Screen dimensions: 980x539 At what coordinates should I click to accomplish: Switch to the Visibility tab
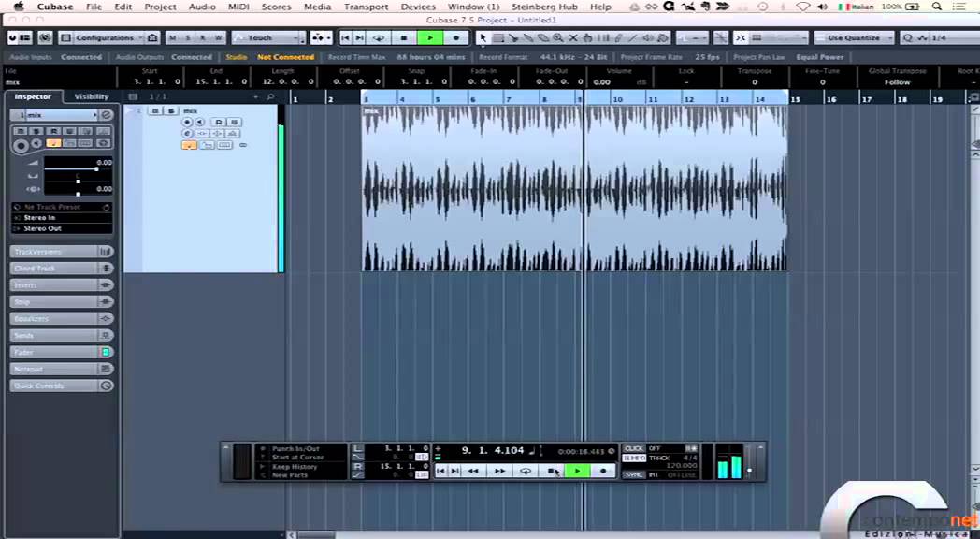[x=92, y=97]
